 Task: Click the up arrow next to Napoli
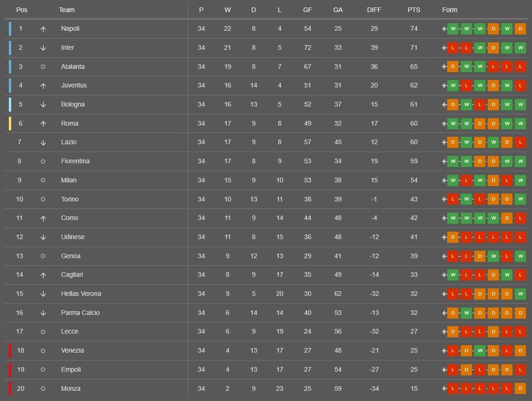coord(43,29)
